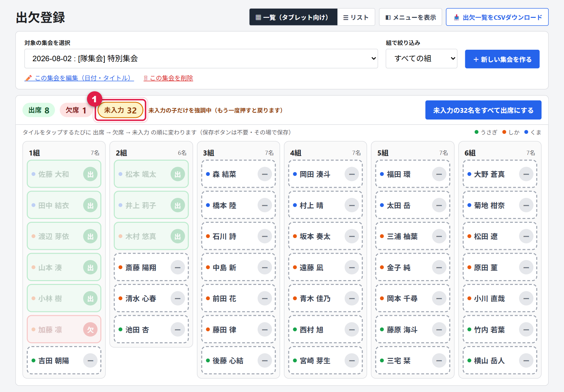564x392 pixels.
Task: Toggle attendance status badge for 佐藤 大和
Action: [90, 174]
